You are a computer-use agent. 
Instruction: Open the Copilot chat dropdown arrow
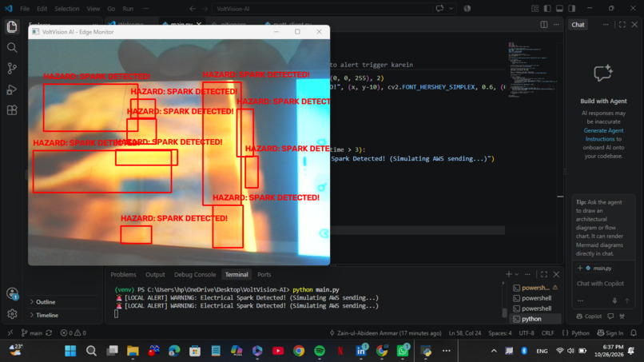click(451, 9)
